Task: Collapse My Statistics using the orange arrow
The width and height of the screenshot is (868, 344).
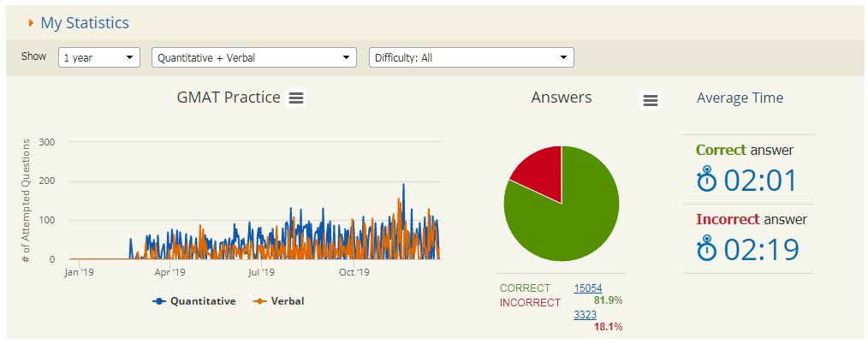Action: coord(31,23)
